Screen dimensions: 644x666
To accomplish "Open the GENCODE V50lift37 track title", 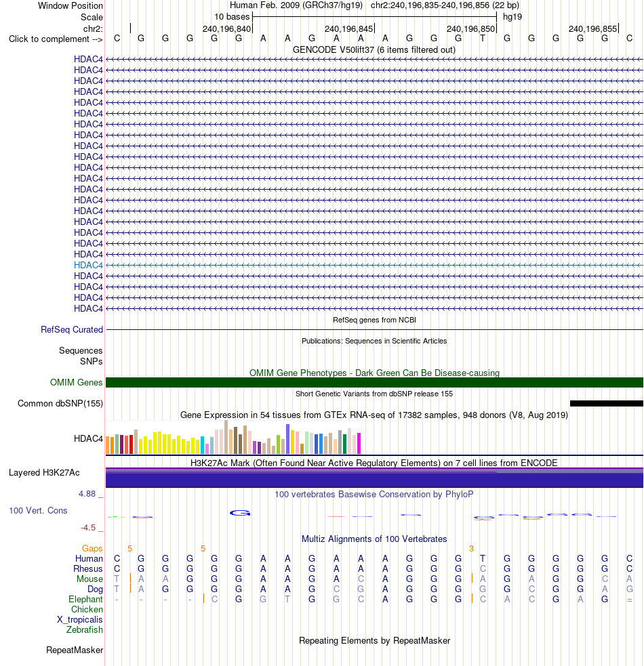I will [x=374, y=49].
